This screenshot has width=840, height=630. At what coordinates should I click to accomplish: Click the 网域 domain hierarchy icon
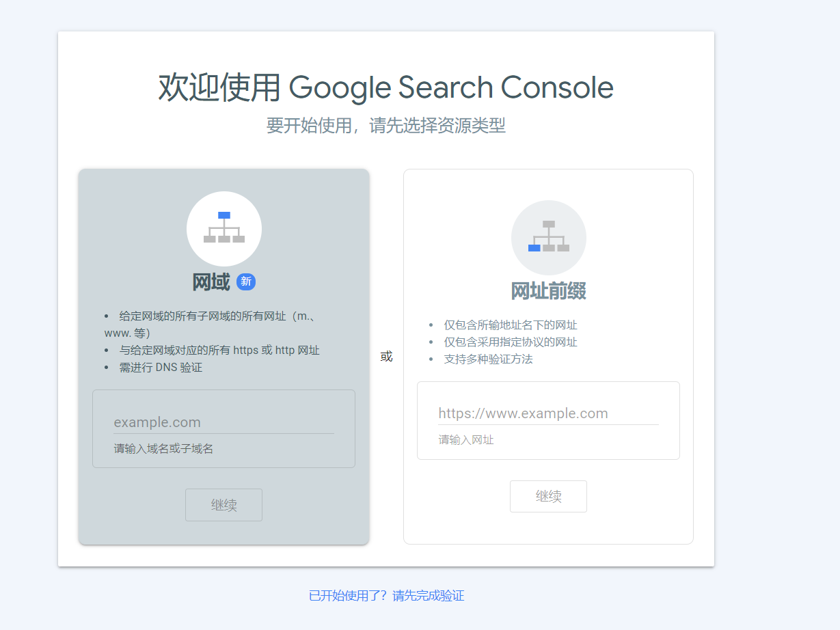pos(224,228)
